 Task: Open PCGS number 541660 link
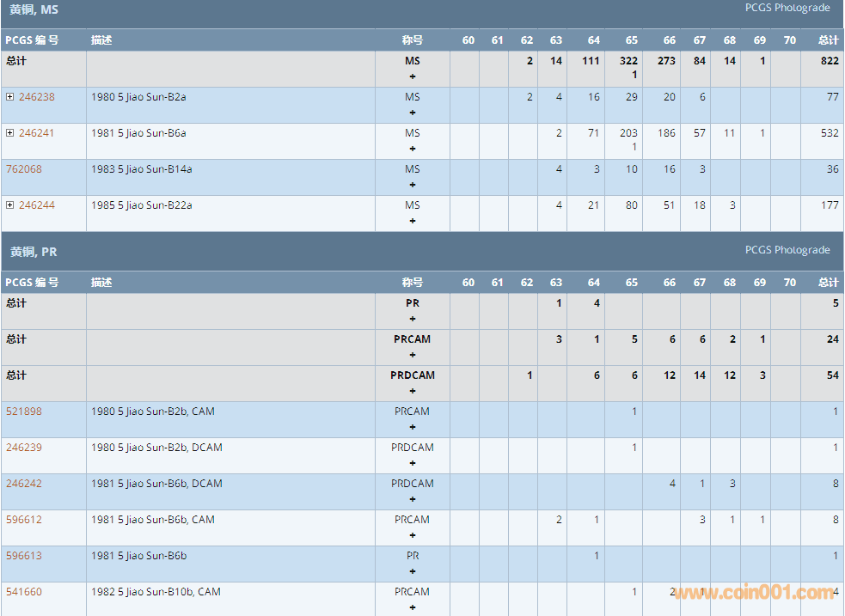click(24, 592)
